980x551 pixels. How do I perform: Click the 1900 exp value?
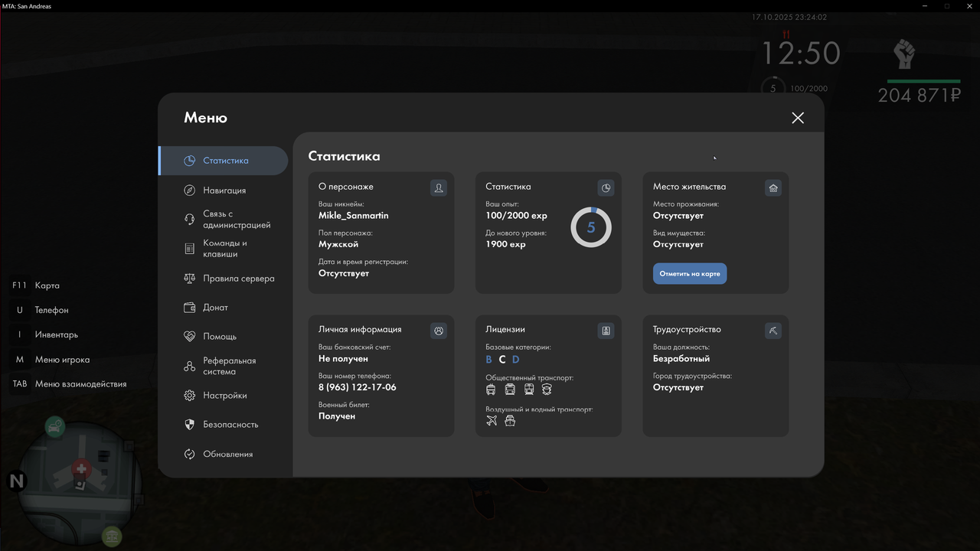506,244
